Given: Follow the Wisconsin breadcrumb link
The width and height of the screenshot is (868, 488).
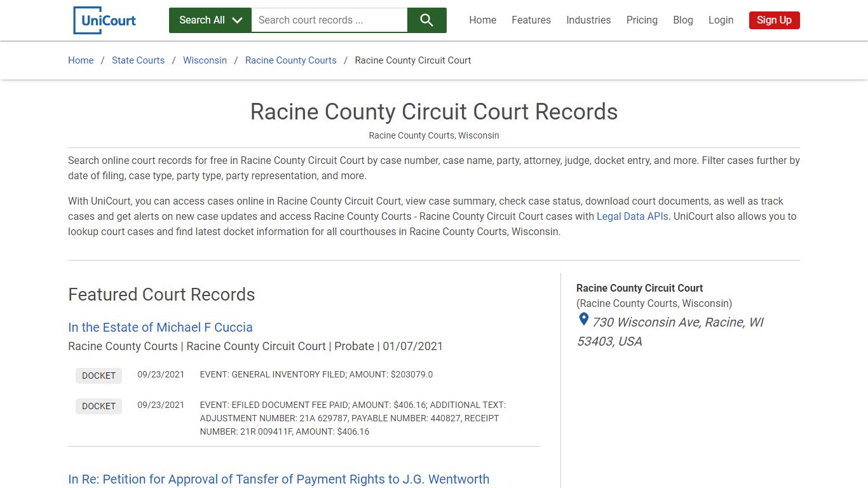Looking at the screenshot, I should pos(205,60).
